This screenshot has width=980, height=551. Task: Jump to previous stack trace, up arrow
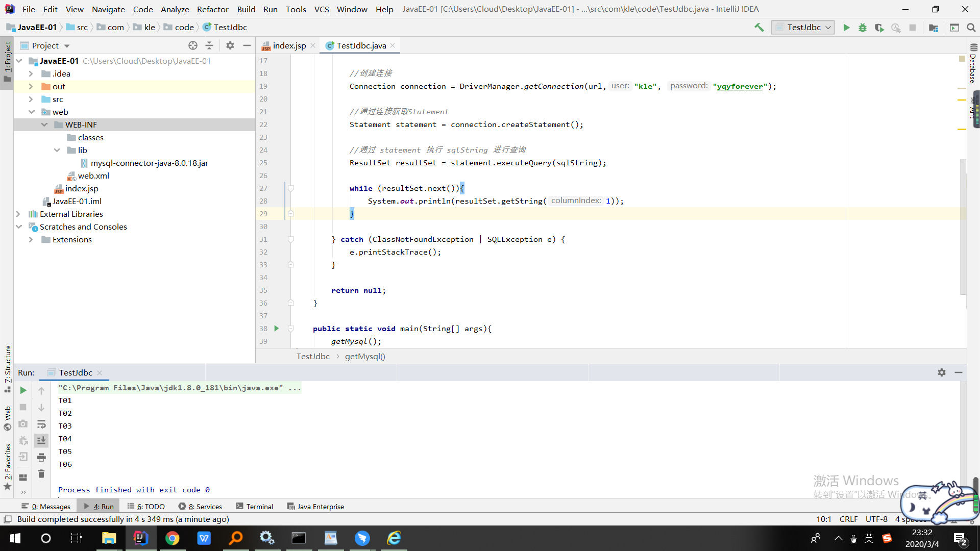coord(41,390)
